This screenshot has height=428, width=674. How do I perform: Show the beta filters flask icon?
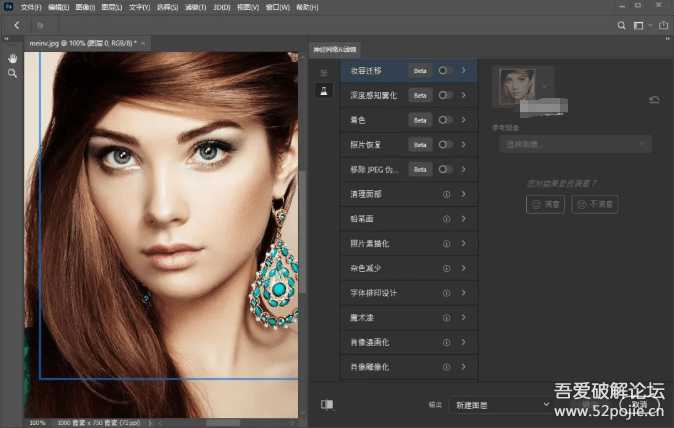point(324,91)
